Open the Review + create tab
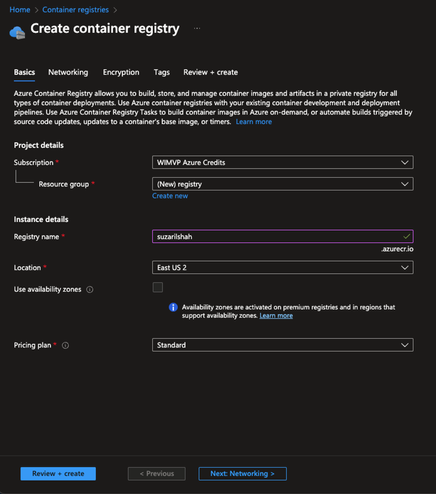 [210, 72]
